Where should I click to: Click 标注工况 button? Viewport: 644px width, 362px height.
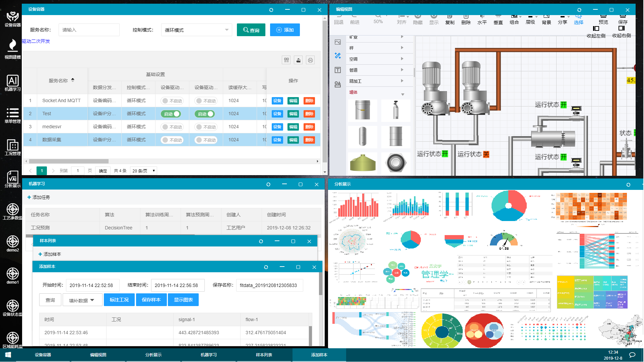click(x=119, y=300)
